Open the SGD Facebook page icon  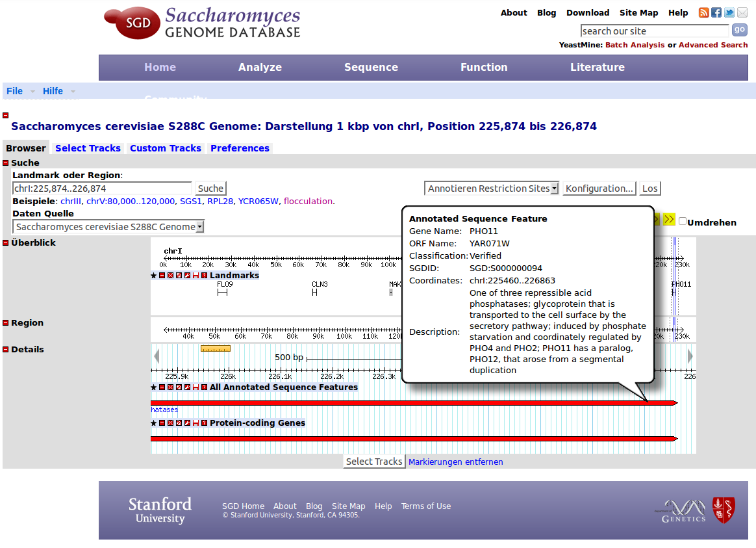point(716,12)
